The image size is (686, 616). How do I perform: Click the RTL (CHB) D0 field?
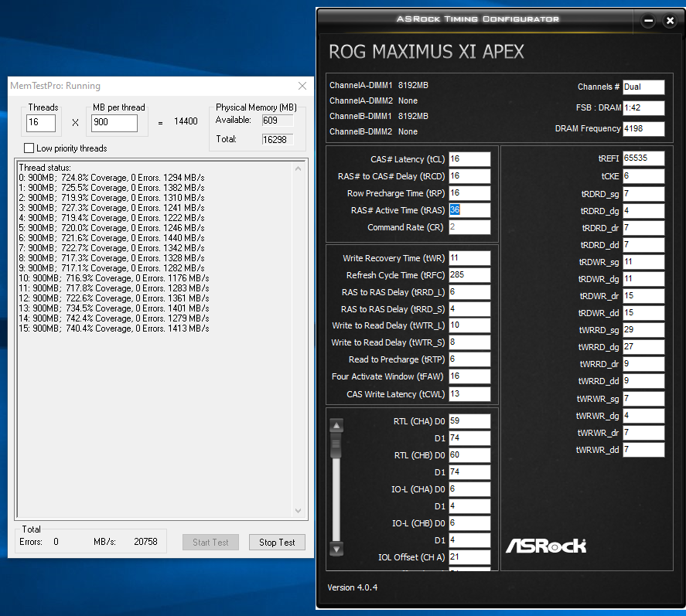click(469, 455)
